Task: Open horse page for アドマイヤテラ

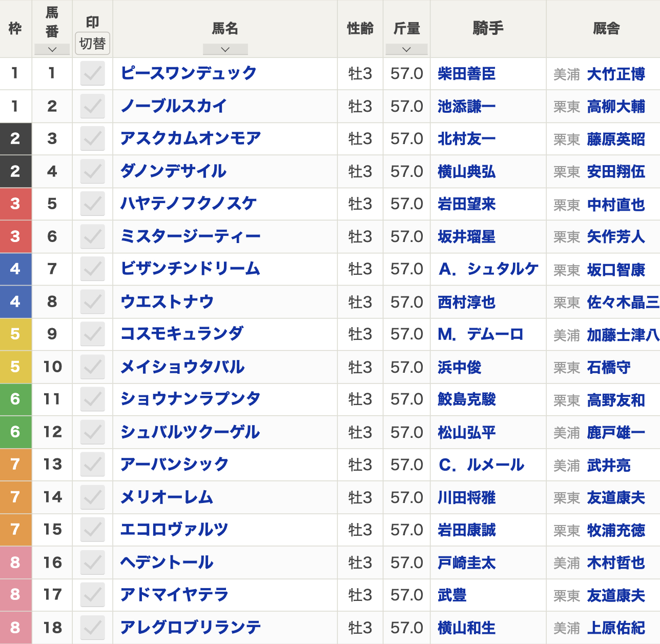Action: pyautogui.click(x=174, y=595)
